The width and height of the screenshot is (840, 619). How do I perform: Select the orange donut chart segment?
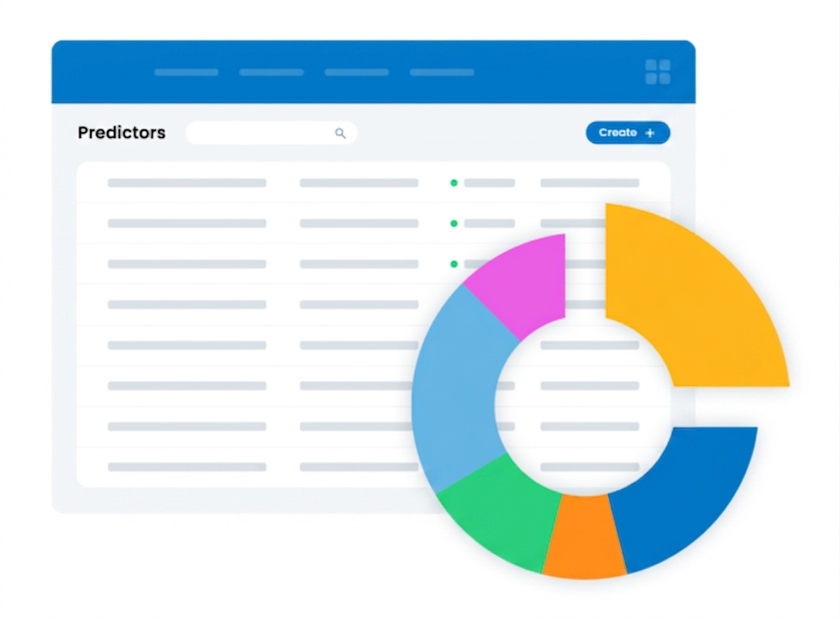583,538
